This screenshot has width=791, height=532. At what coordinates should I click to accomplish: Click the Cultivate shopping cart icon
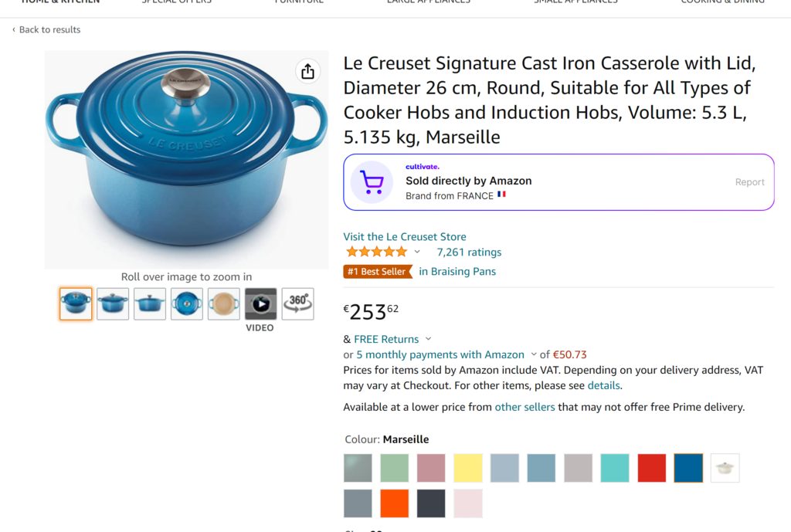(372, 182)
